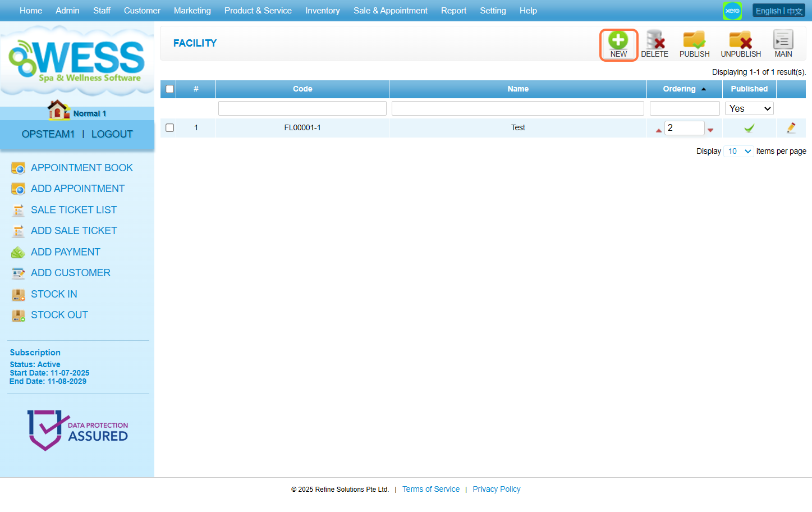This screenshot has width=812, height=512.
Task: Toggle published checkmark for Test facility
Action: pos(749,128)
